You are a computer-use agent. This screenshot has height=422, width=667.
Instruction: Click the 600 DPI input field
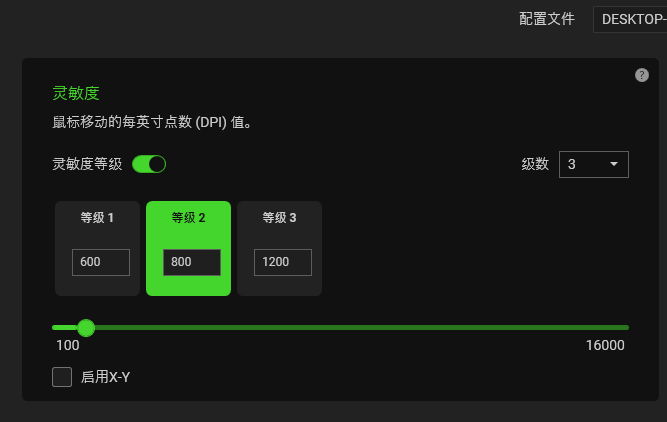[x=101, y=262]
